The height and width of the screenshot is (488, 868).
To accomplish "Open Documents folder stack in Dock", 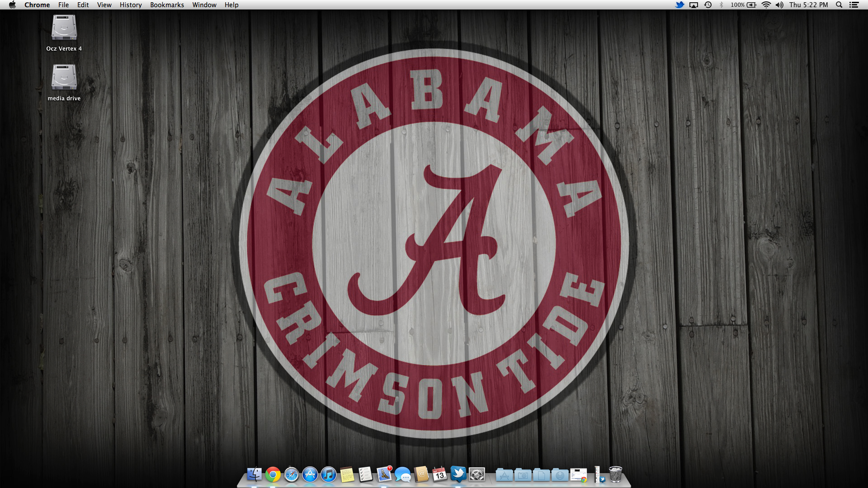I will point(542,474).
